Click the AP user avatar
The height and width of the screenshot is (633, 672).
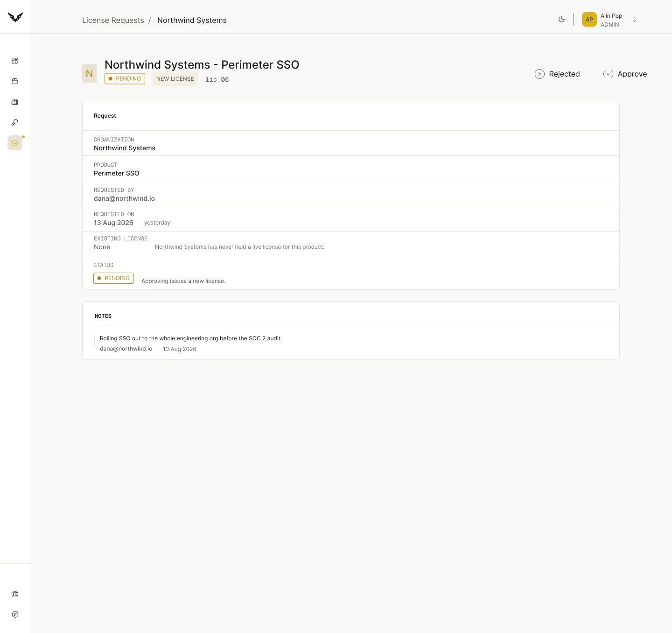[x=589, y=20]
